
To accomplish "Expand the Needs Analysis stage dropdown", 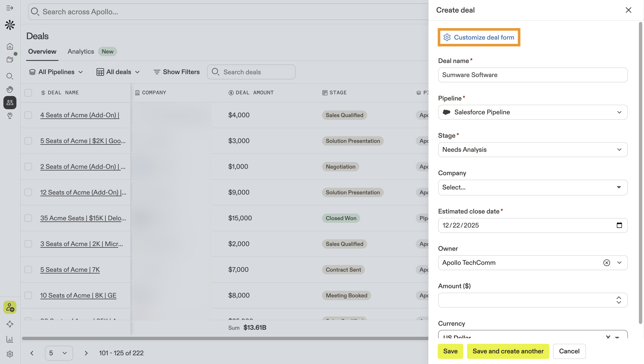I will point(532,149).
